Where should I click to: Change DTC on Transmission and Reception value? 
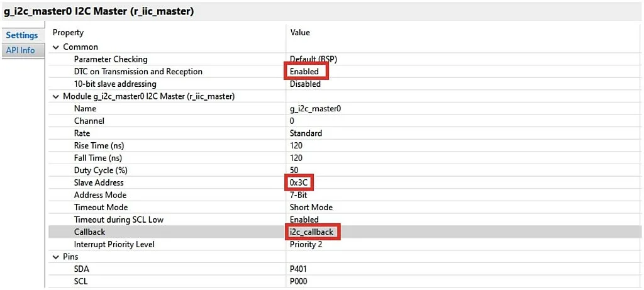[305, 72]
